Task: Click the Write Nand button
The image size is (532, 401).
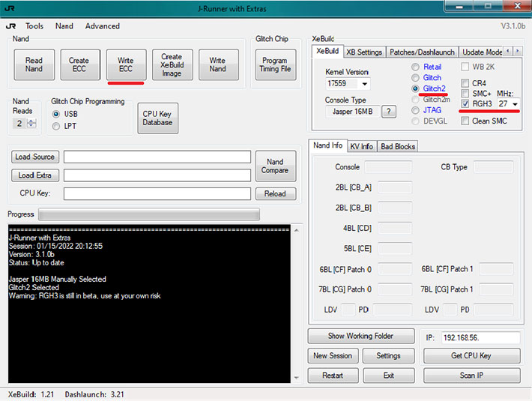Action: [x=219, y=64]
